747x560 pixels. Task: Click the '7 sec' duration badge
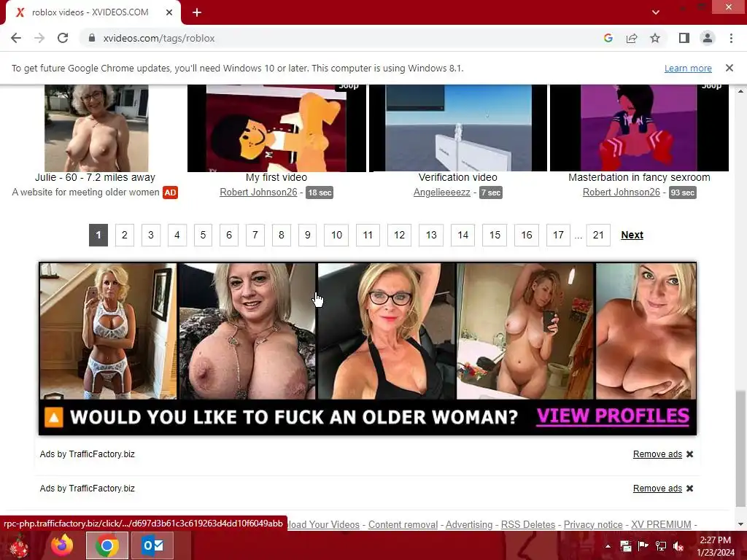(491, 192)
